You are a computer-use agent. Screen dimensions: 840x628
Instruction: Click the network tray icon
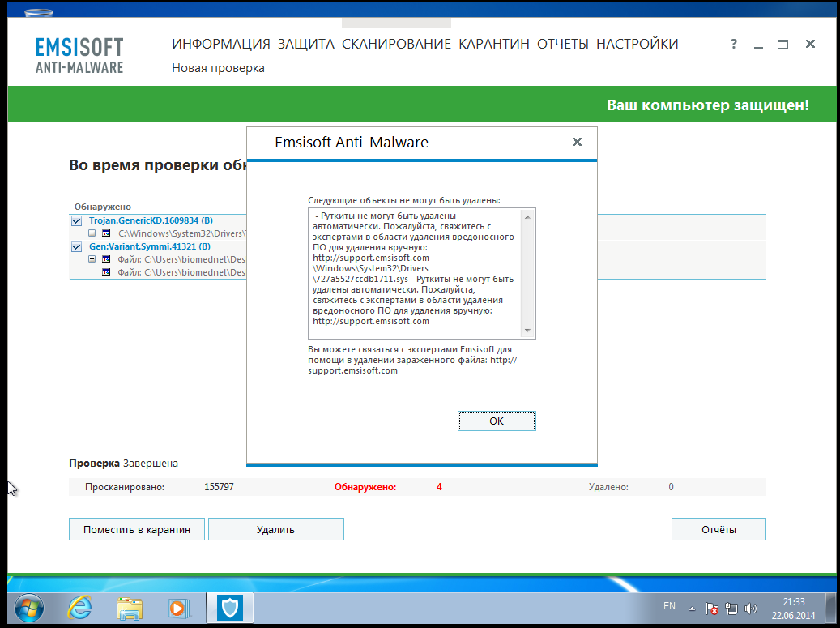pos(731,609)
